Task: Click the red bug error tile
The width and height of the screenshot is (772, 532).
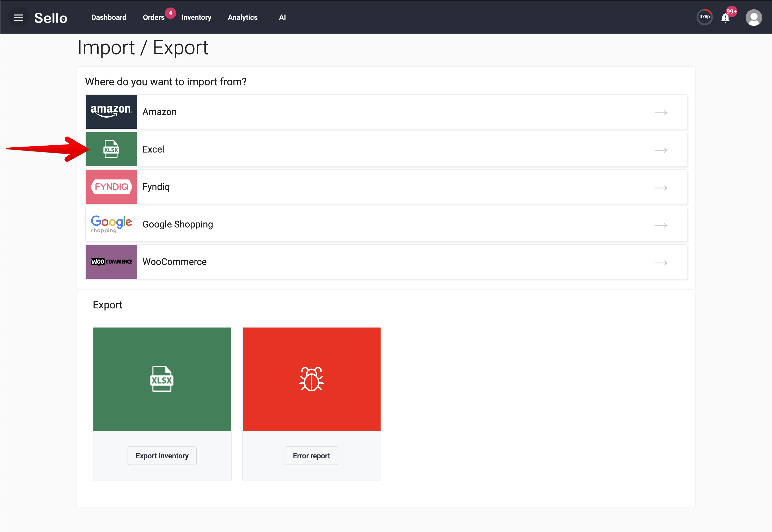Action: [311, 379]
